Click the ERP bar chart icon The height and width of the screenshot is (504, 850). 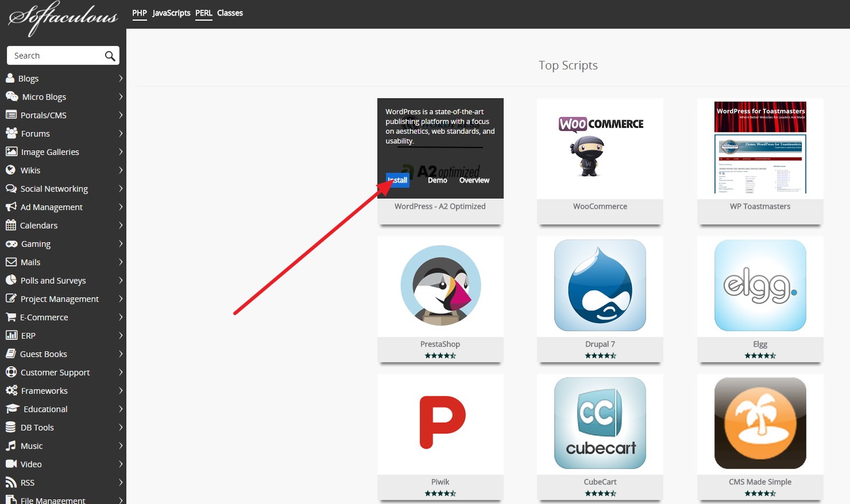(11, 335)
